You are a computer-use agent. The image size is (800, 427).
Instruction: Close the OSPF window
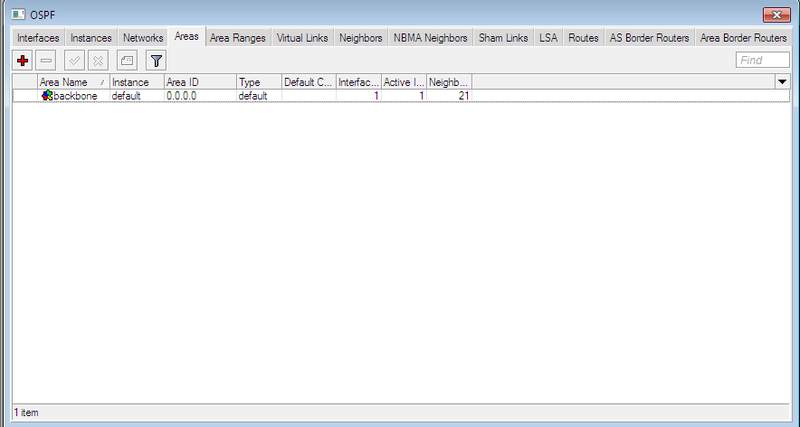777,15
